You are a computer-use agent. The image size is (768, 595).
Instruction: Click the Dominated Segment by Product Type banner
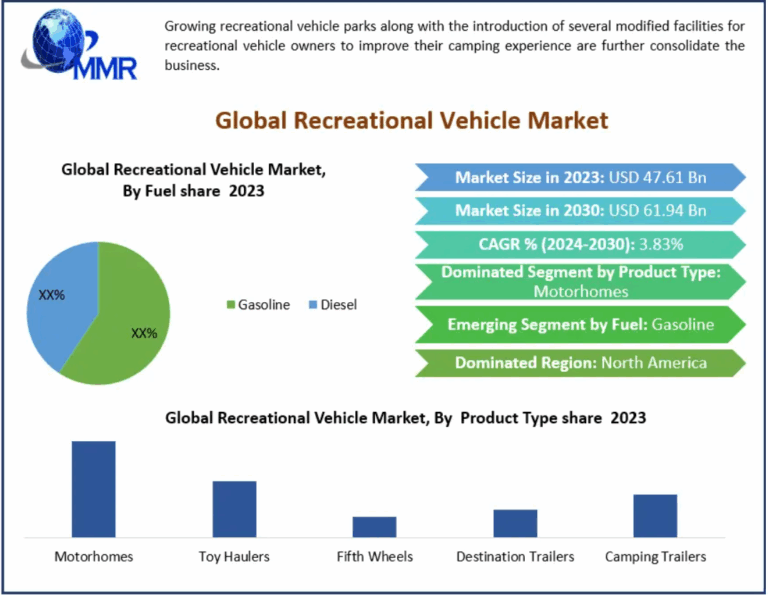click(580, 281)
